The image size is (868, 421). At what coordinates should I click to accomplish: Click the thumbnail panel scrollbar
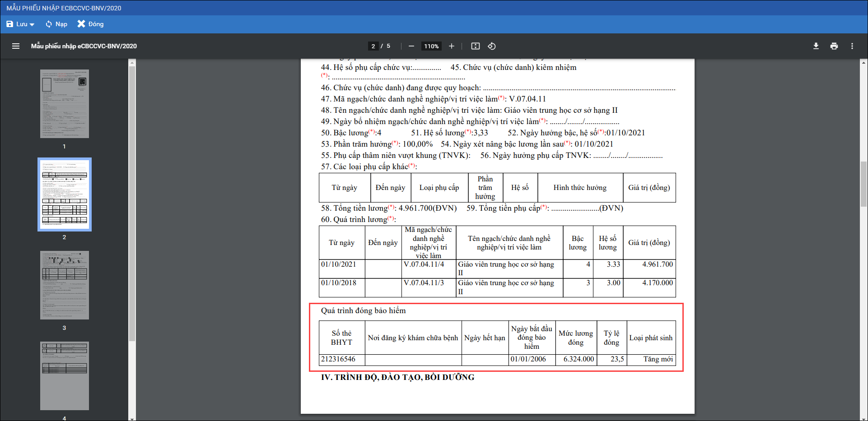pos(132,203)
